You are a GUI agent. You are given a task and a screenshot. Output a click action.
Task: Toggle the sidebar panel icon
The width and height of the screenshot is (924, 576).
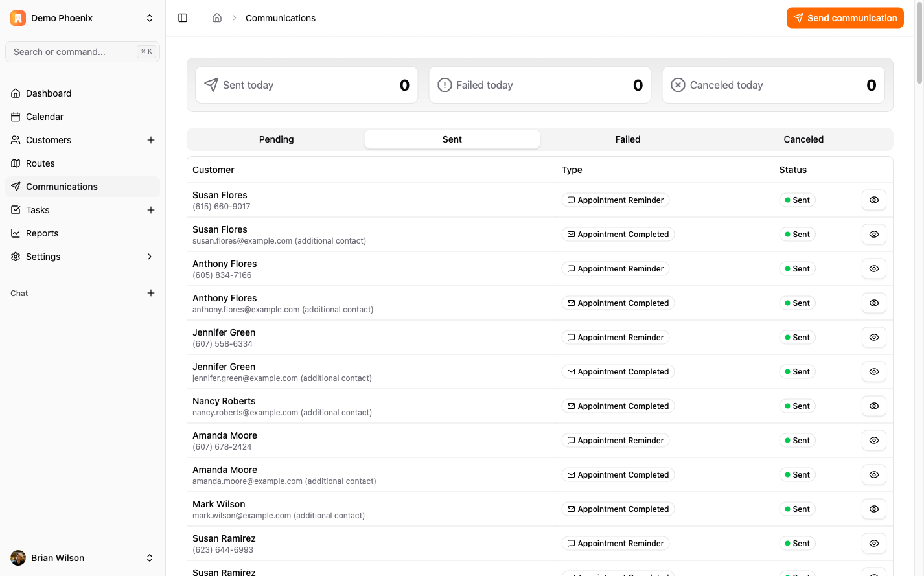(x=183, y=18)
